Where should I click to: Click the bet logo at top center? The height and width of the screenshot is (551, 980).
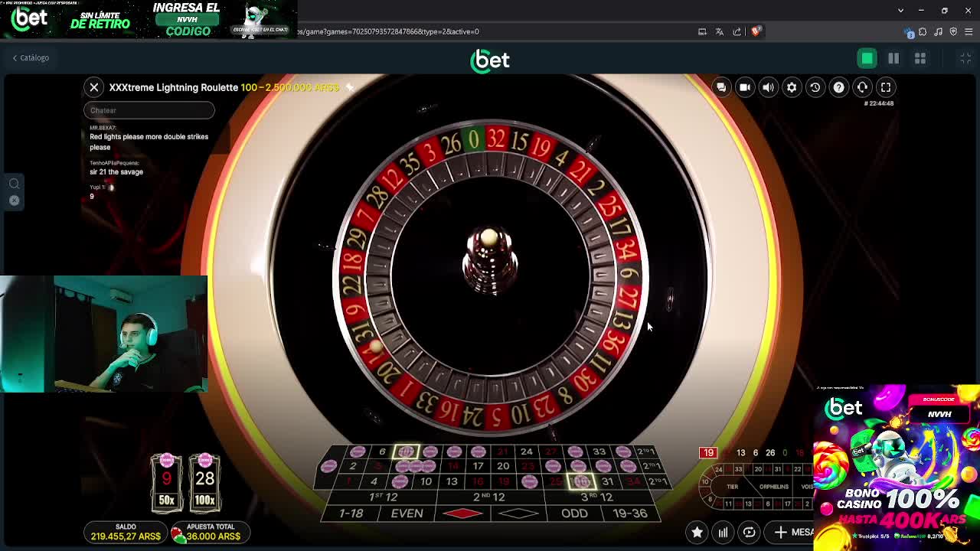[490, 60]
